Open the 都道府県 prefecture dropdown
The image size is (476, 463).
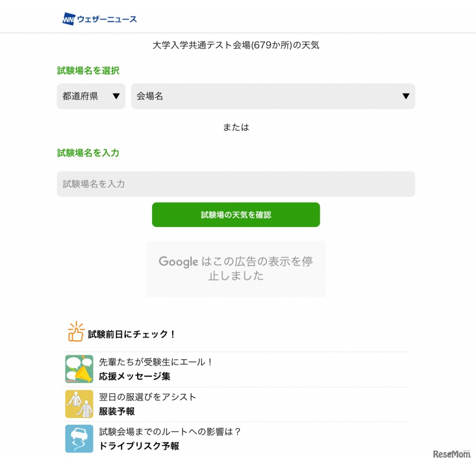tap(91, 96)
